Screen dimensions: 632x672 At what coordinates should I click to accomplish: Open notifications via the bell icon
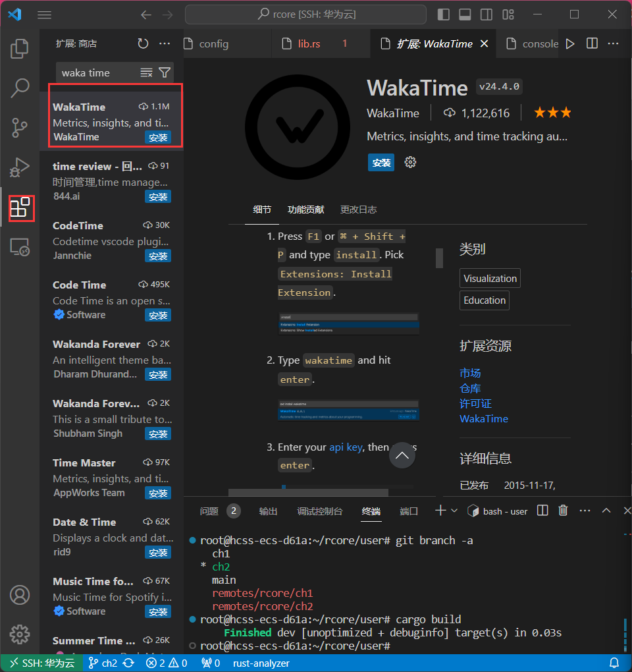pyautogui.click(x=615, y=663)
